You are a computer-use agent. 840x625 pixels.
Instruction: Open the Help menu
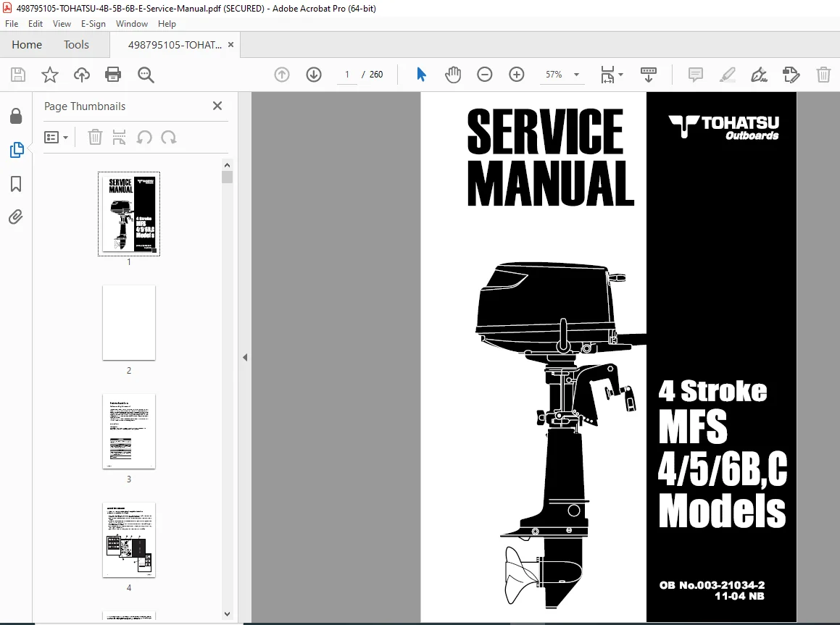[x=167, y=24]
